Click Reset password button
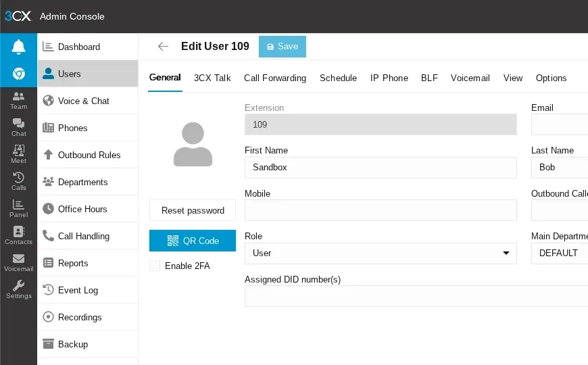Screen dimensions: 588x365 tap(193, 210)
